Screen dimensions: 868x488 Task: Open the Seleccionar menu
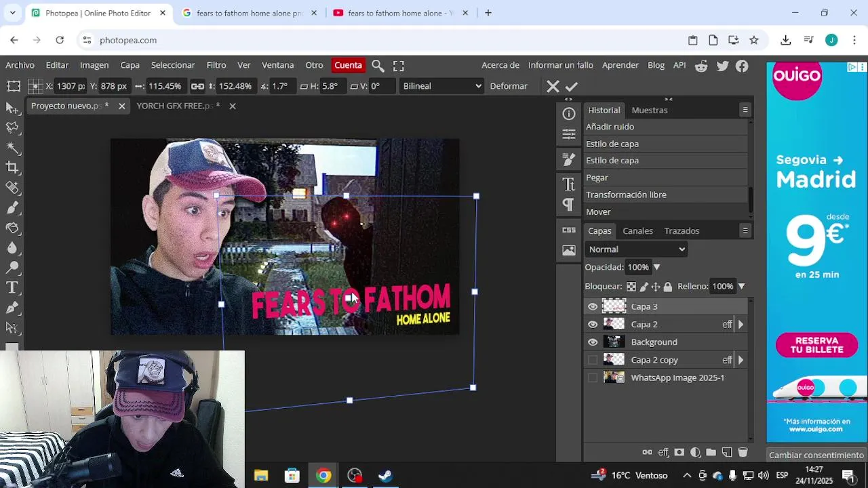(173, 65)
